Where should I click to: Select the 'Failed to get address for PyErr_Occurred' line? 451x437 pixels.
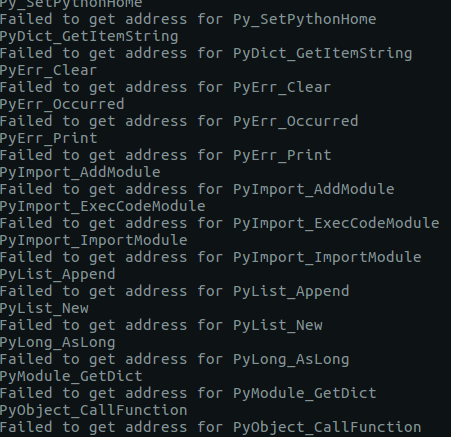pyautogui.click(x=179, y=121)
